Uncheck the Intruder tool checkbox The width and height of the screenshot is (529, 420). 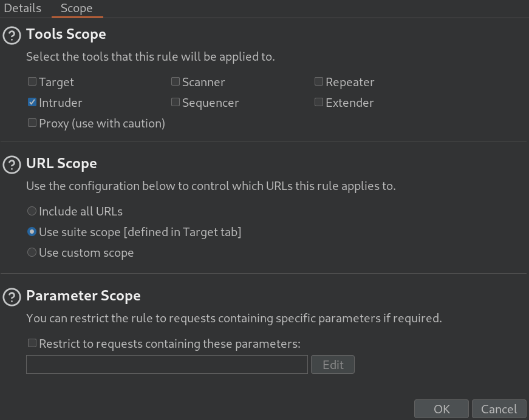(x=32, y=102)
